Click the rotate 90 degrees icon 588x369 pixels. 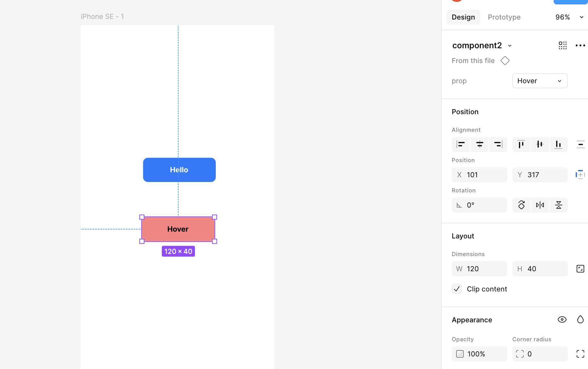[521, 205]
